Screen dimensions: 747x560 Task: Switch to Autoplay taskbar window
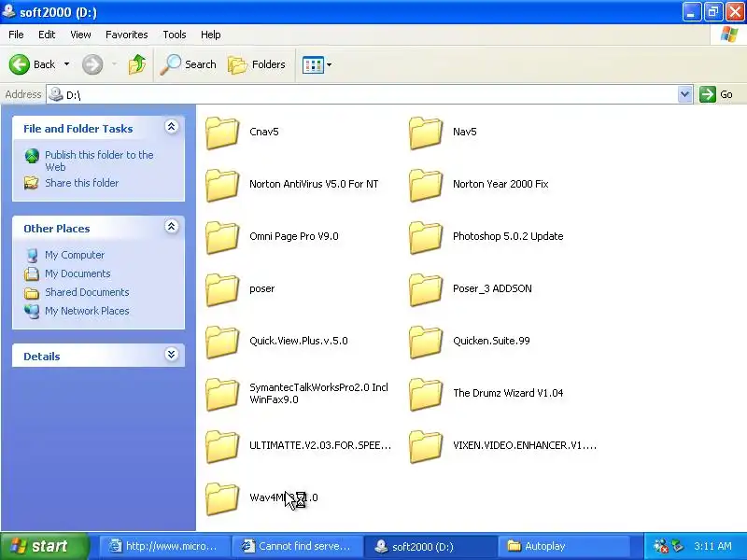click(x=564, y=546)
